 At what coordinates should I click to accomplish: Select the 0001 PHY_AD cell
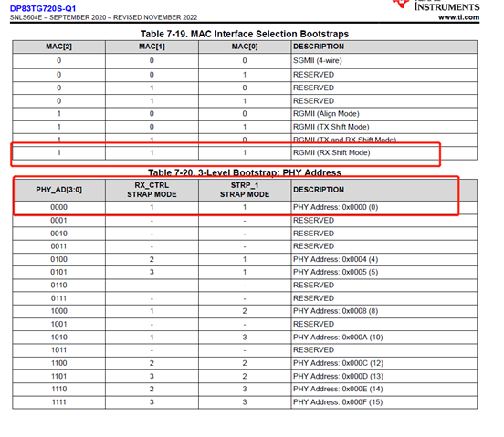pos(58,220)
